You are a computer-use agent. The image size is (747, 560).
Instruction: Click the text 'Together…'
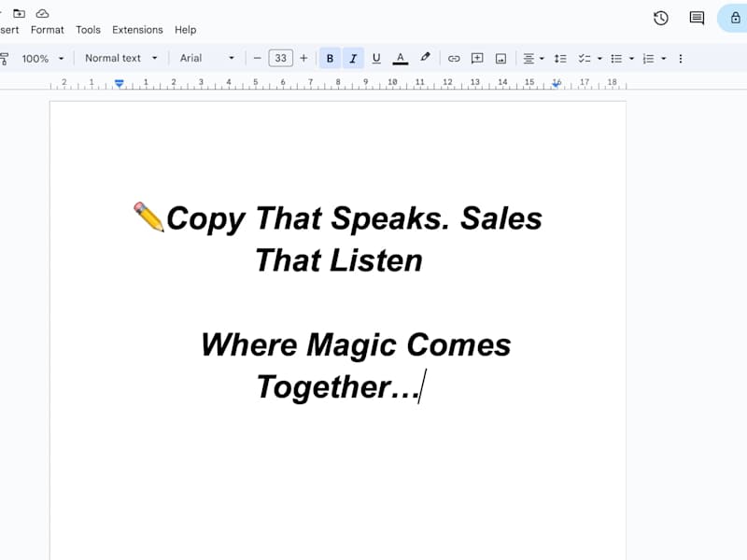pyautogui.click(x=338, y=386)
